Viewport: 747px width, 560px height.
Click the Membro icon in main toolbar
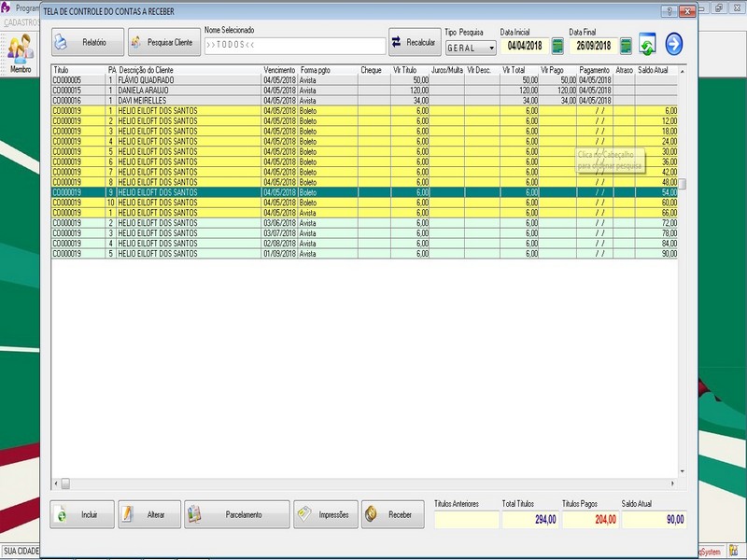point(20,54)
